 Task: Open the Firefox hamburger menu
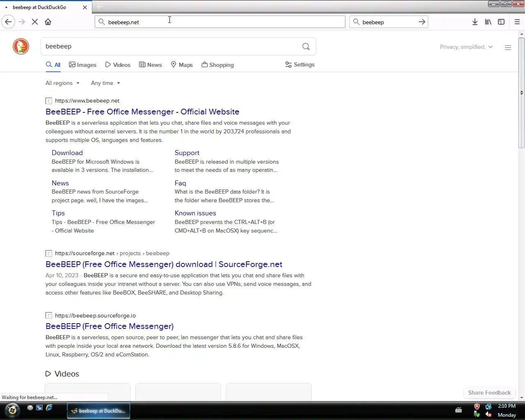click(517, 22)
